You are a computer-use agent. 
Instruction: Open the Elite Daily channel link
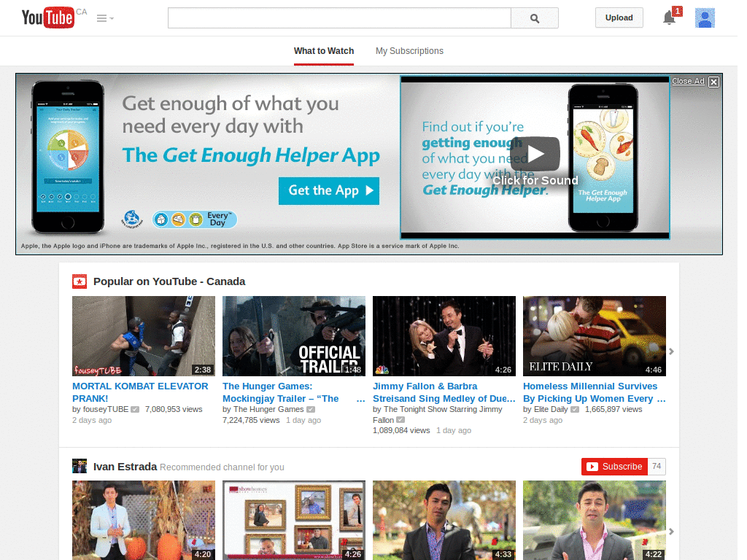(x=551, y=409)
